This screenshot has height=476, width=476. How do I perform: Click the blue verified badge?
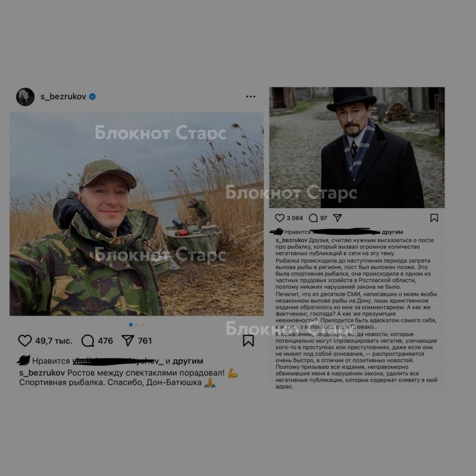click(x=92, y=96)
